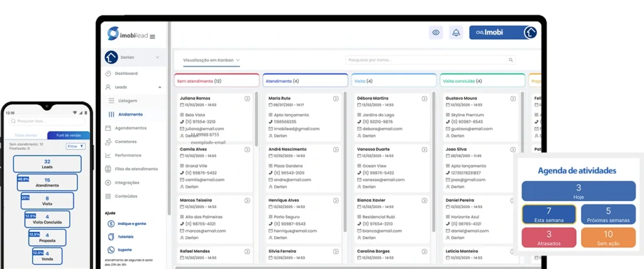Open Agendamentos calendar in sidebar
This screenshot has height=269, width=644.
tap(130, 128)
